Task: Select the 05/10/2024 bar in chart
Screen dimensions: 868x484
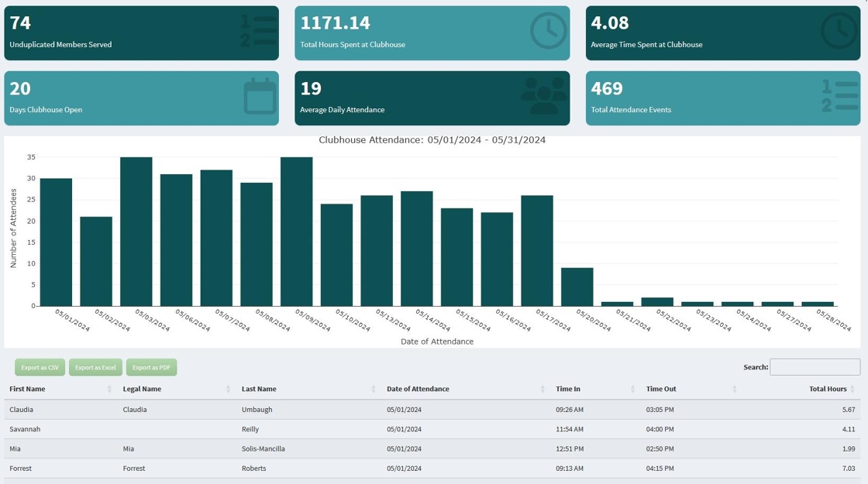Action: coord(336,255)
